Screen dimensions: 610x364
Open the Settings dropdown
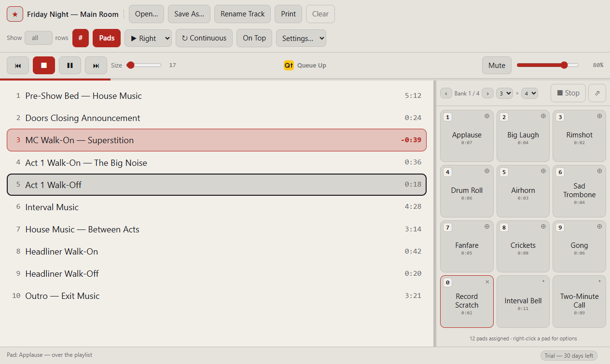(301, 38)
